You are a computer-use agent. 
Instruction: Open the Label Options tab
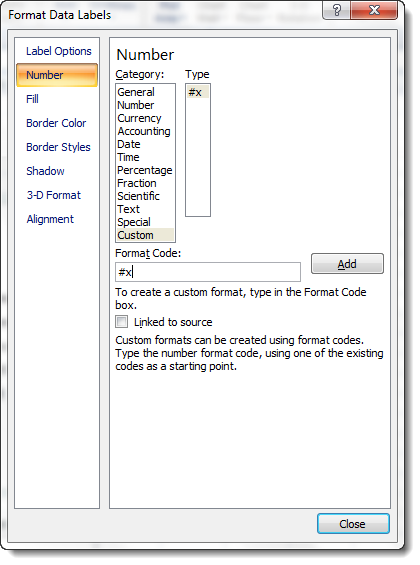pyautogui.click(x=59, y=51)
